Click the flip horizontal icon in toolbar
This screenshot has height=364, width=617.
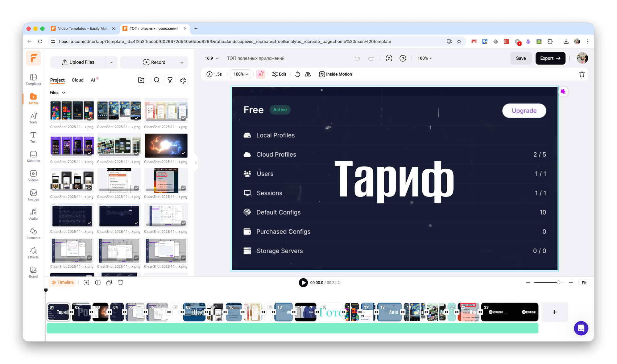[x=308, y=74]
